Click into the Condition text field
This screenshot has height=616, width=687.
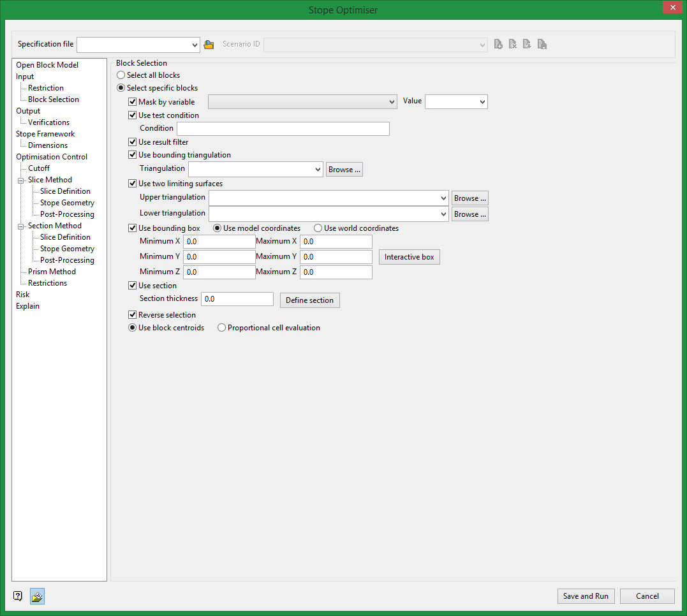pos(283,129)
